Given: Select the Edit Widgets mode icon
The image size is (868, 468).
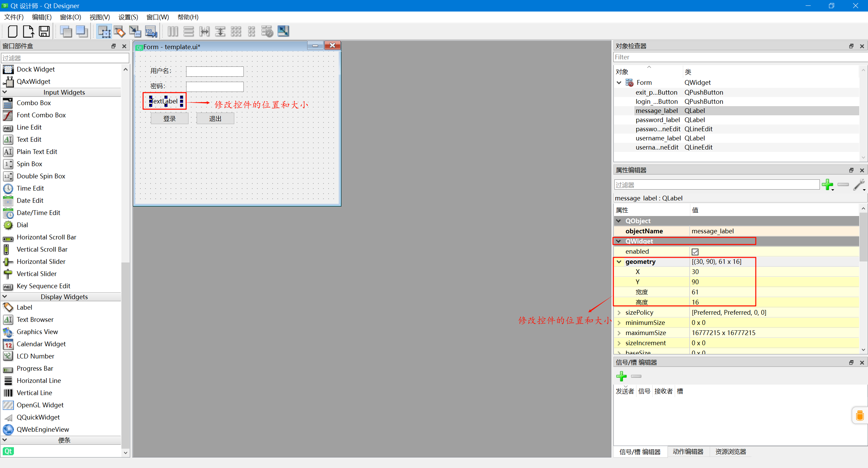Looking at the screenshot, I should click(x=104, y=32).
